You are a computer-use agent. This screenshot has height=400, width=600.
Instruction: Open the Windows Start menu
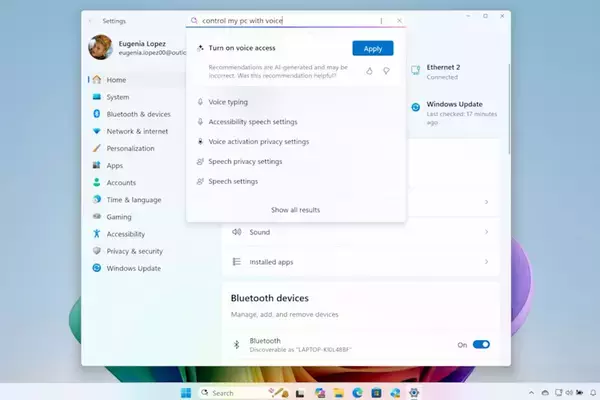(x=186, y=393)
